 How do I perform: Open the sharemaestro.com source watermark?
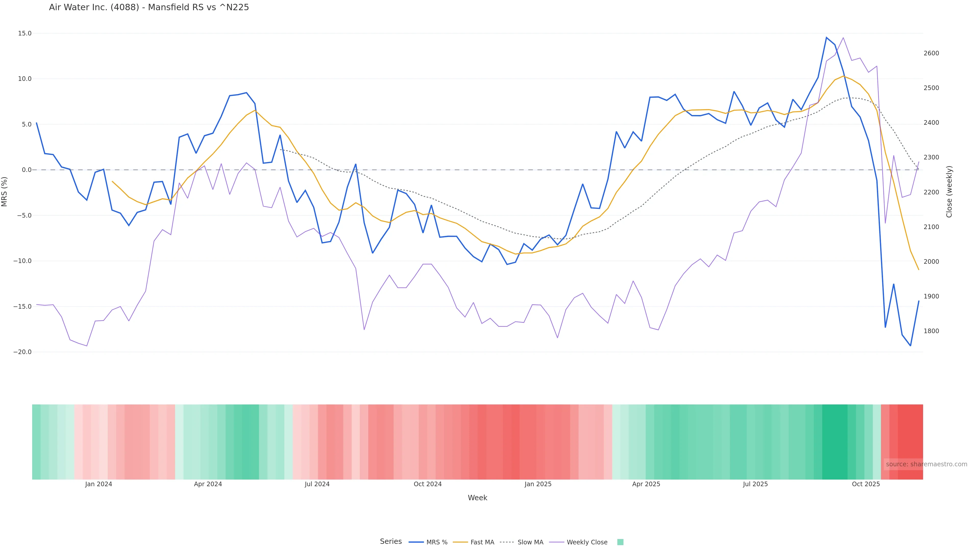[x=926, y=464]
